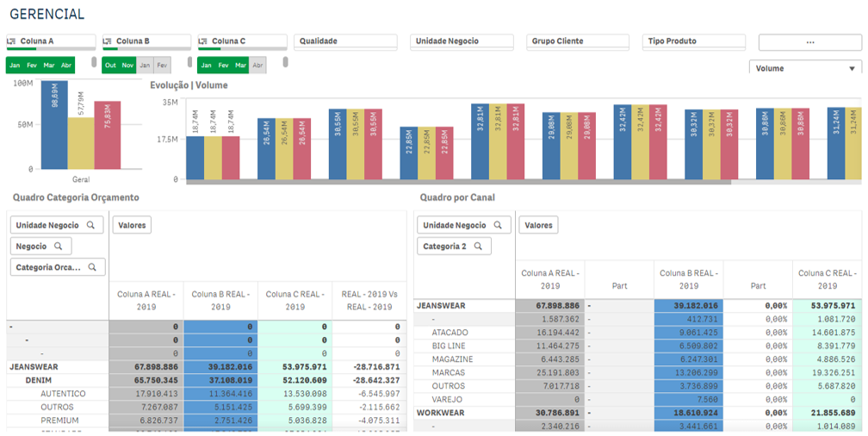The width and height of the screenshot is (868, 436).
Task: Expand the Tipo Produto filter
Action: [x=693, y=40]
